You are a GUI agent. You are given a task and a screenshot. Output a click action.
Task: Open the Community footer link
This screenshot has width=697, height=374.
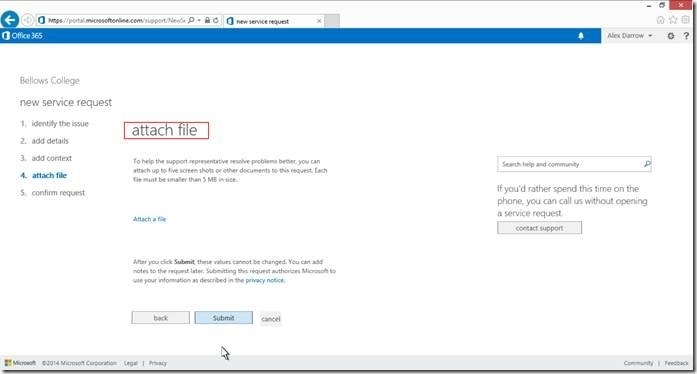tap(638, 363)
